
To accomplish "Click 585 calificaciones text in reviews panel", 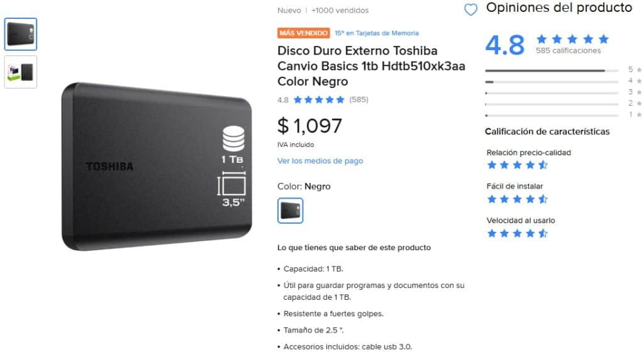I will pyautogui.click(x=568, y=50).
